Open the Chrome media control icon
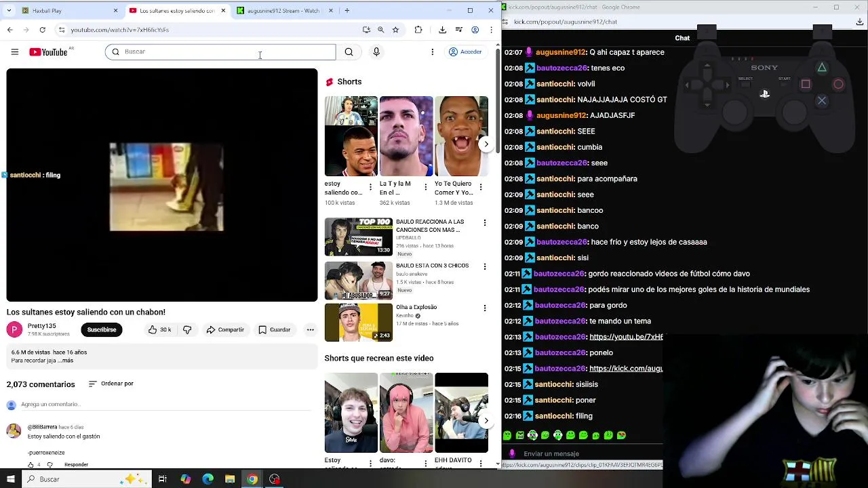This screenshot has height=488, width=868. pos(459,30)
